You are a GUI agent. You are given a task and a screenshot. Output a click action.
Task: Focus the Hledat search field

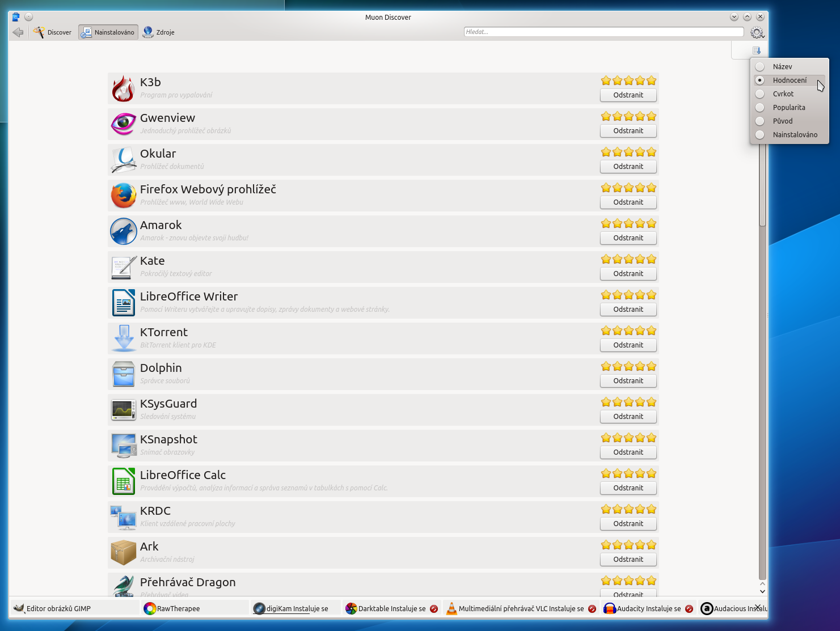click(603, 32)
